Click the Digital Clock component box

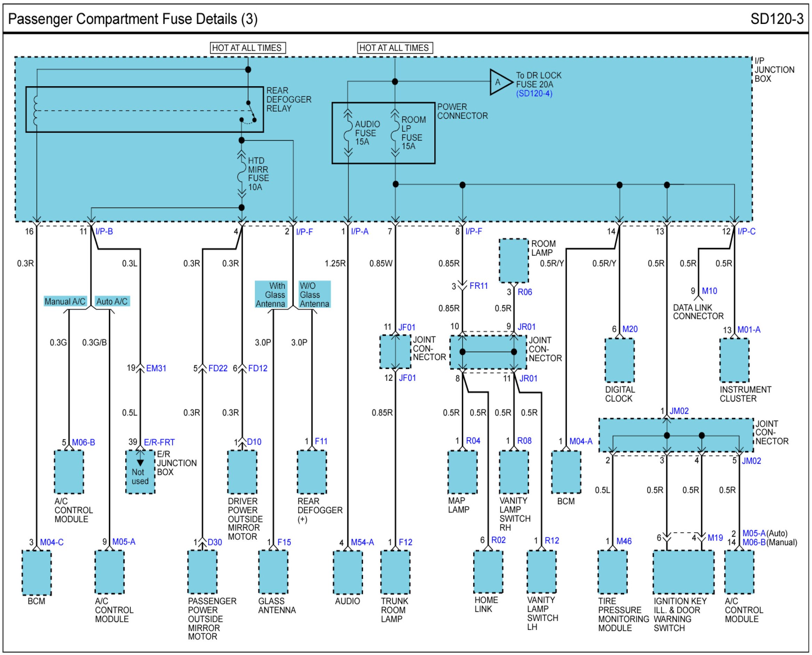click(619, 360)
